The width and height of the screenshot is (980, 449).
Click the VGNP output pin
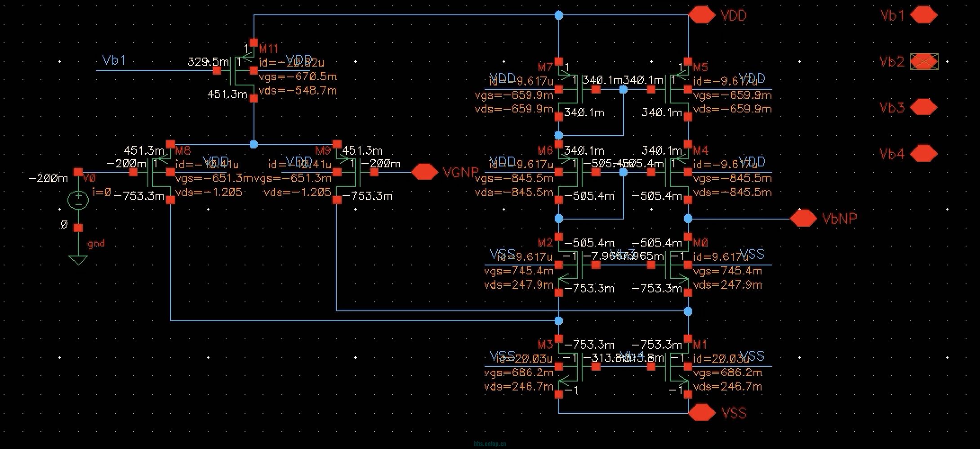[424, 172]
